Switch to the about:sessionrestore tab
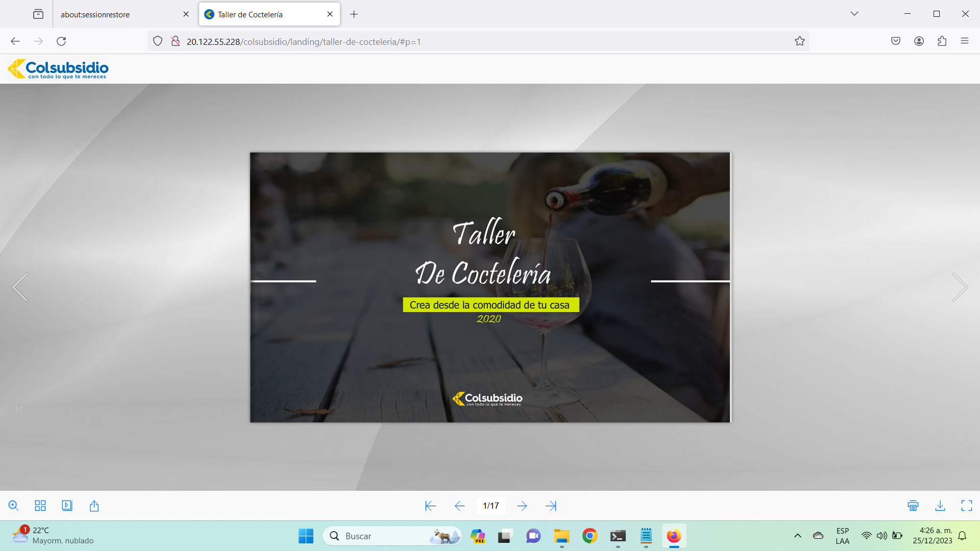980x551 pixels. (117, 14)
